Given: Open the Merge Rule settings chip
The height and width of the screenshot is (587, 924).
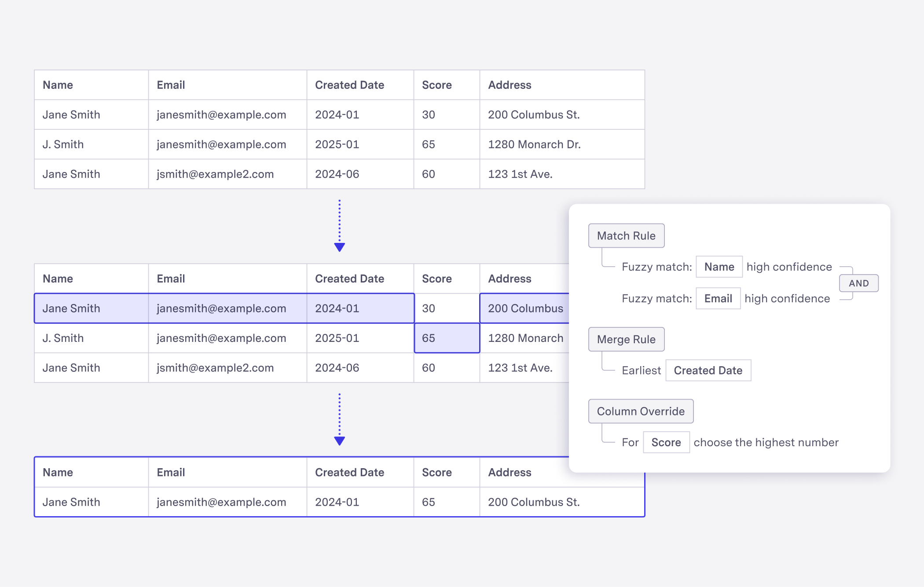Looking at the screenshot, I should point(626,339).
